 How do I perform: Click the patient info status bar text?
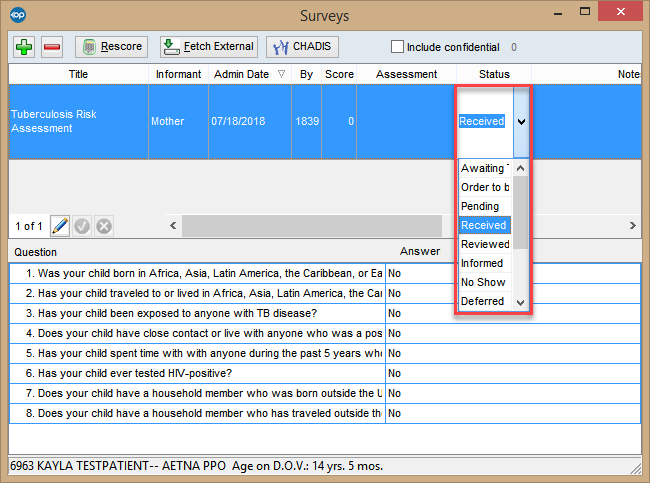coord(196,466)
